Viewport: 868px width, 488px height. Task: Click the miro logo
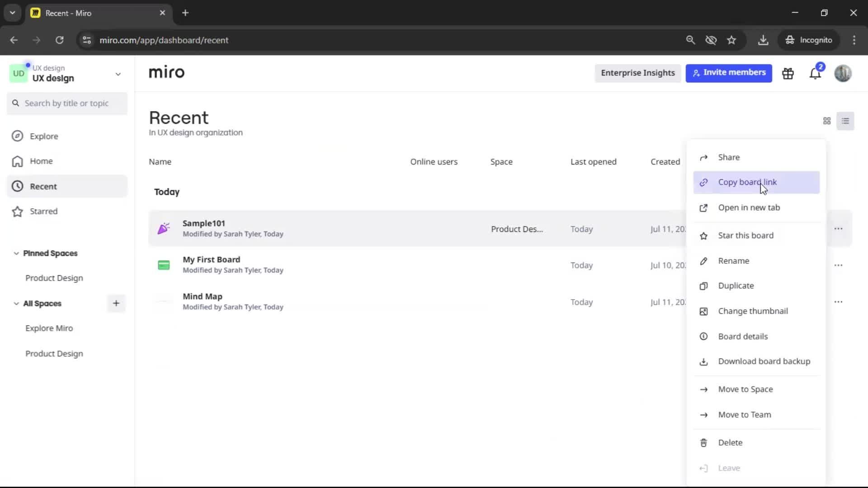(166, 72)
